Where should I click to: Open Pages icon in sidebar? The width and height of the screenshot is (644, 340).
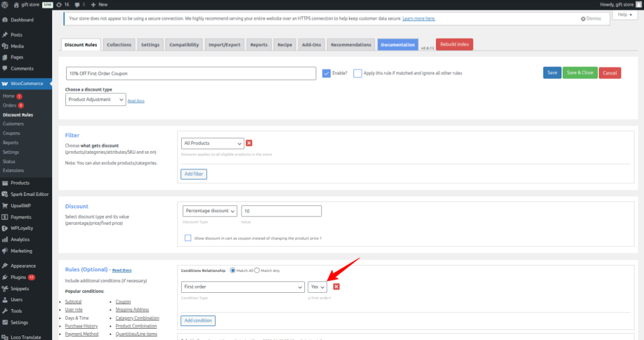coord(5,57)
